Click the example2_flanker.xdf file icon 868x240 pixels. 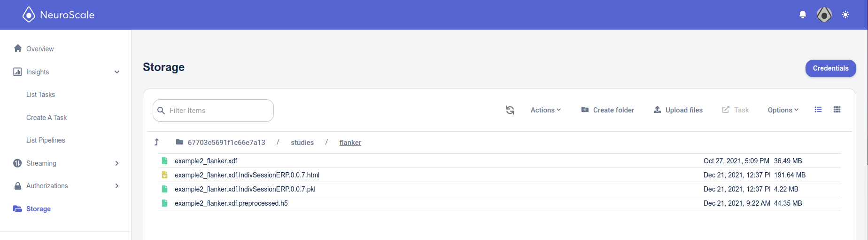point(164,161)
